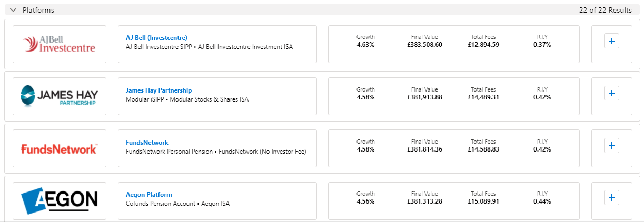Click the AJ Bell Investcentre logo
The width and height of the screenshot is (644, 222).
(60, 44)
